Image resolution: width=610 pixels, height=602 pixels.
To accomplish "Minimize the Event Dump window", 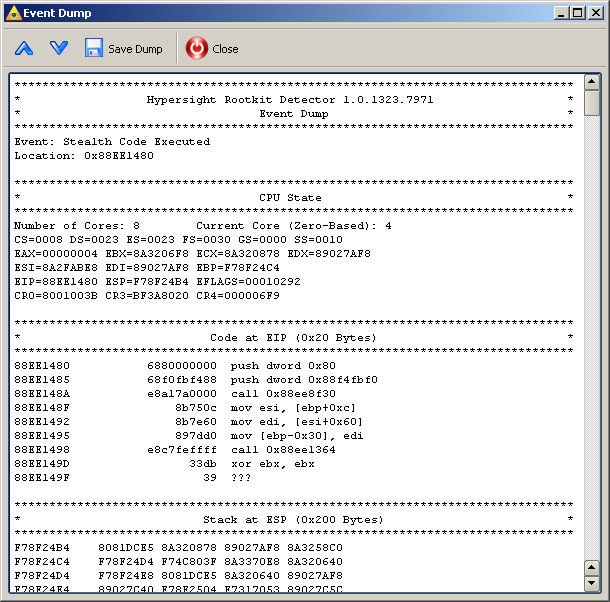I will 561,13.
